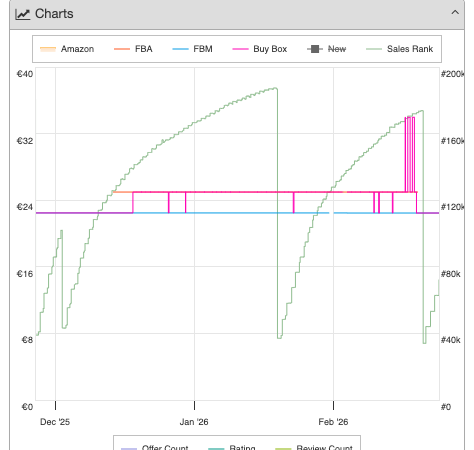474x450 pixels.
Task: Toggle the Offer Count series in the lower legend
Action: (x=155, y=447)
